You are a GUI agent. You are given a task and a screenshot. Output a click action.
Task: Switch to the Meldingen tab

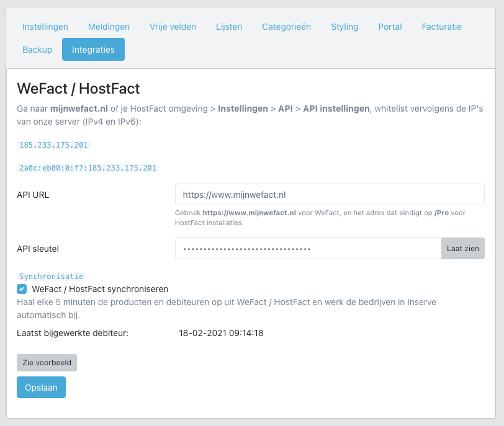point(109,27)
